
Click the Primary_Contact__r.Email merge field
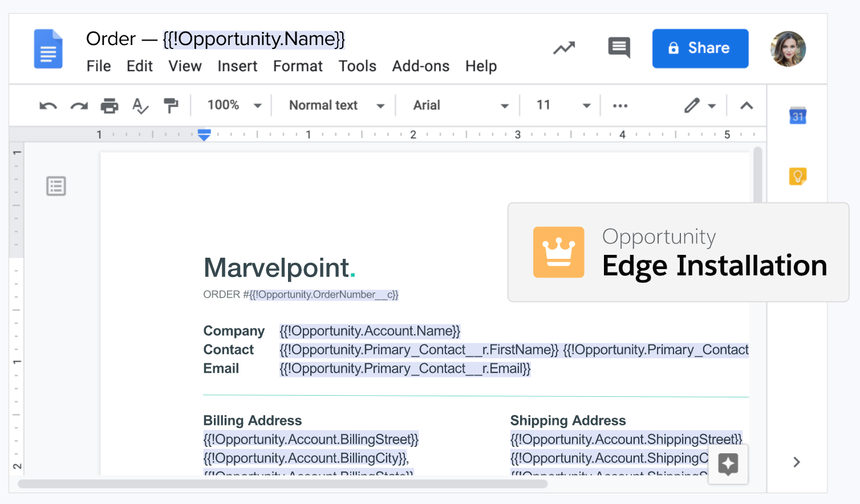point(405,369)
